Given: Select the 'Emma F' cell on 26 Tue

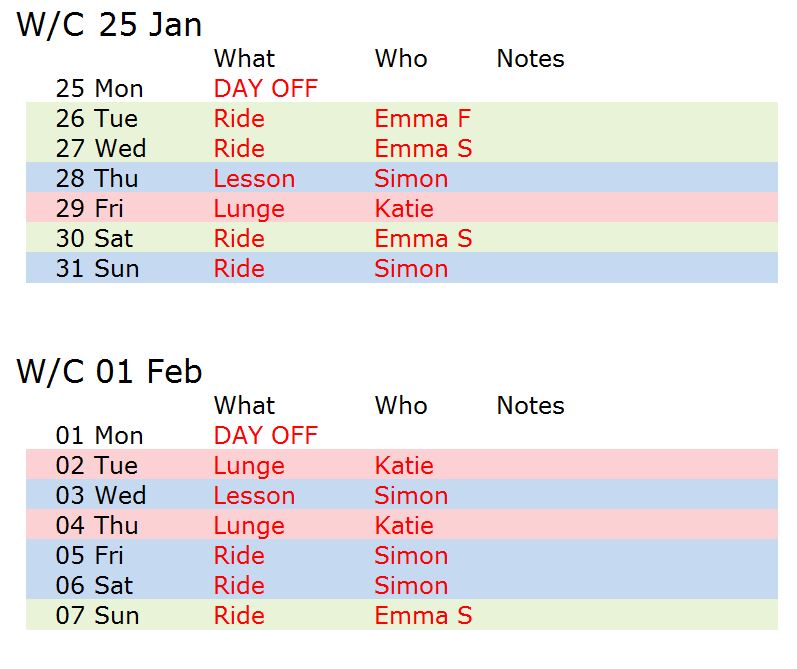Looking at the screenshot, I should 422,119.
